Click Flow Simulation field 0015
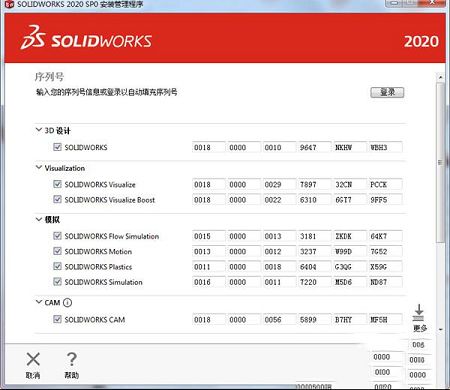The height and width of the screenshot is (390, 450). point(209,236)
